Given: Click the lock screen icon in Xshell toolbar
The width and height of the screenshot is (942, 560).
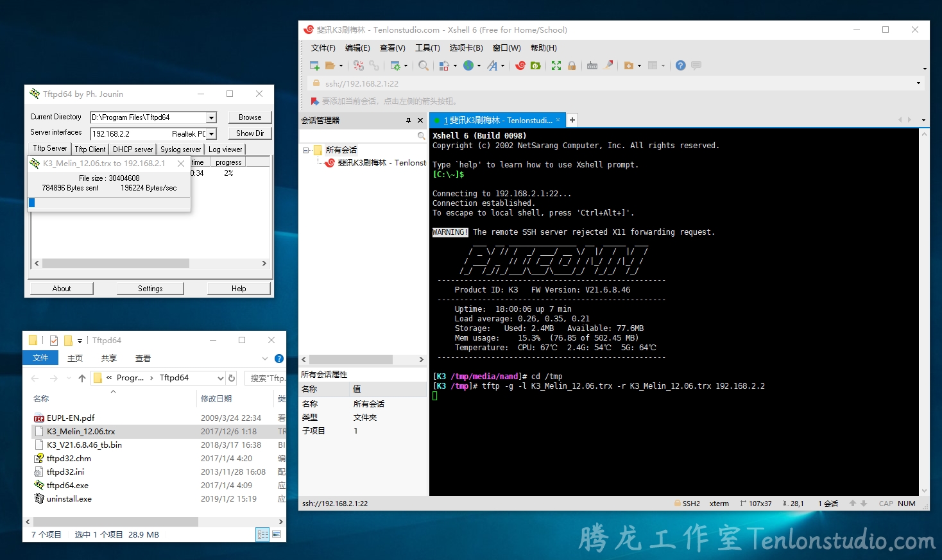Looking at the screenshot, I should point(572,65).
